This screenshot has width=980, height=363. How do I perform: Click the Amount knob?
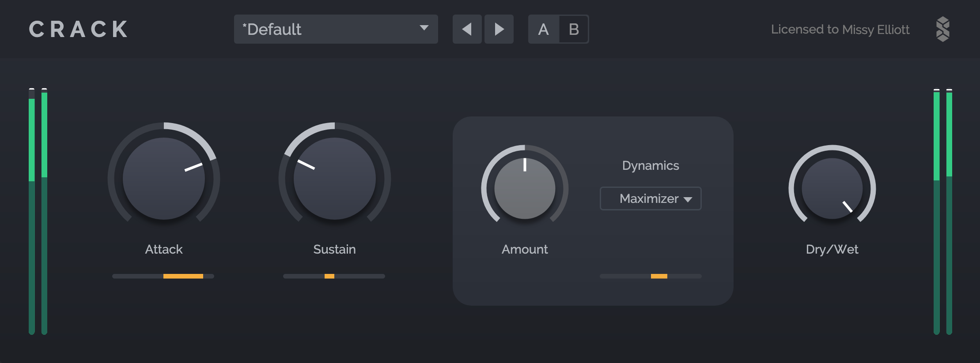525,188
